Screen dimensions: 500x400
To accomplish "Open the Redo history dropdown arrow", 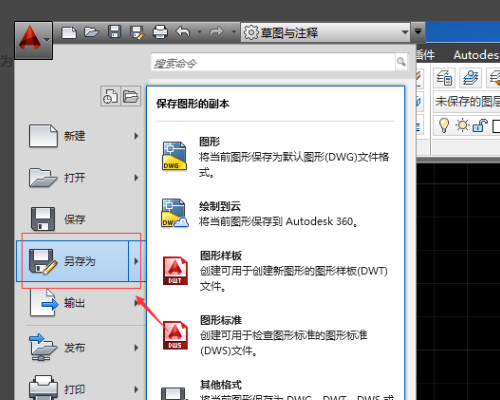I will [234, 32].
